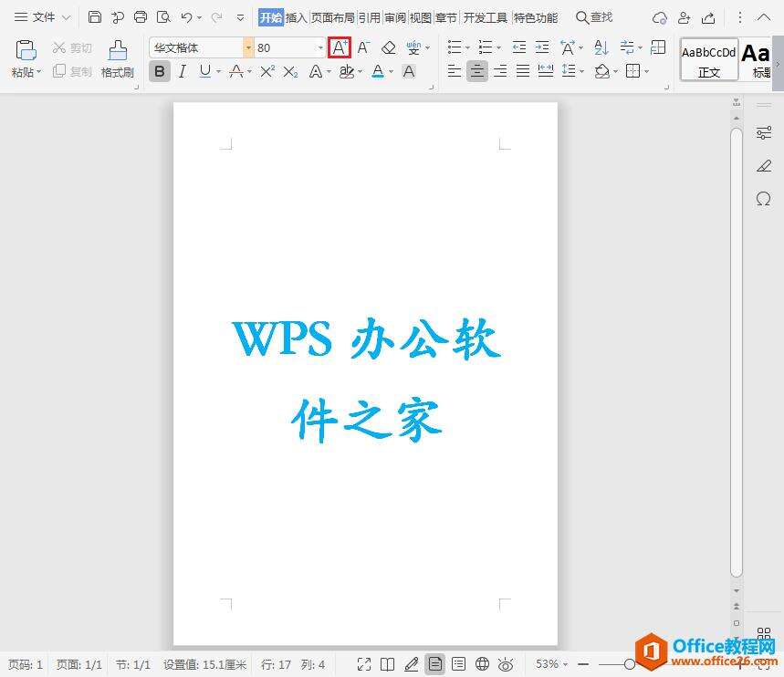Open the cloud sync icon at top right

pos(660,18)
